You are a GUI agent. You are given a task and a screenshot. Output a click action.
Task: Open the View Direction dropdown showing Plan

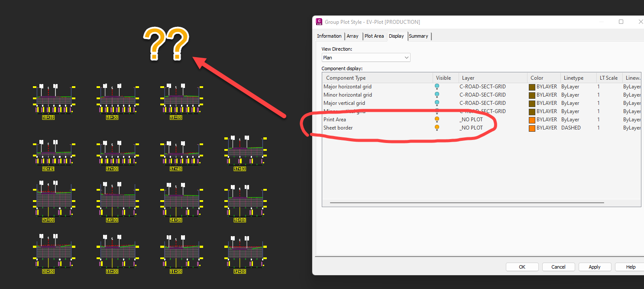pyautogui.click(x=406, y=57)
